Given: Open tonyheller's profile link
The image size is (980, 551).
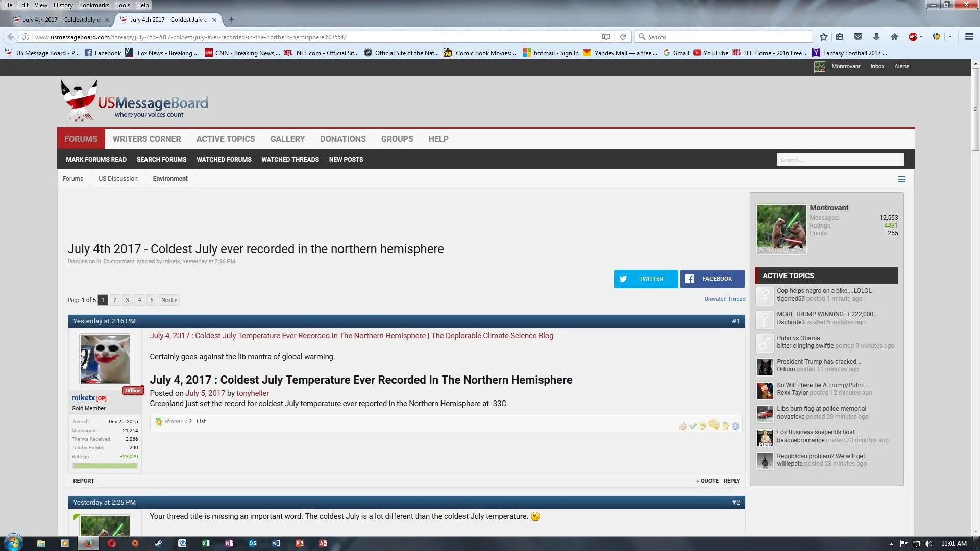Looking at the screenshot, I should click(252, 393).
